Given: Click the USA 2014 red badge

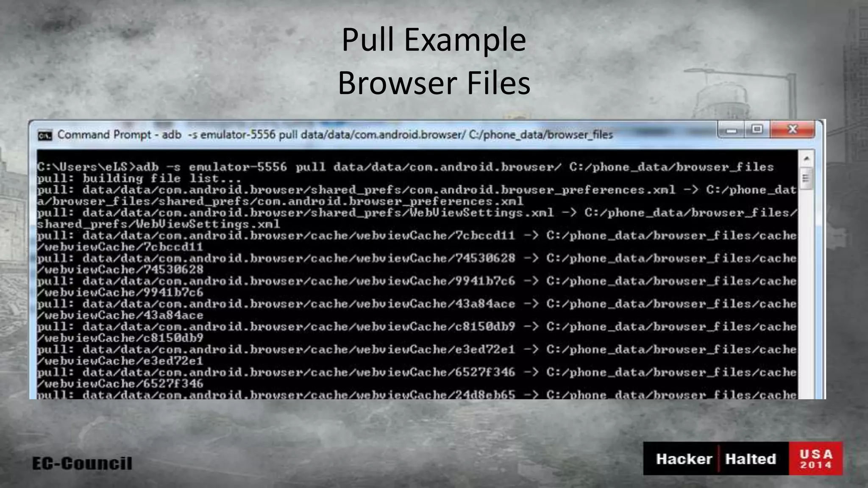Looking at the screenshot, I should pyautogui.click(x=816, y=459).
